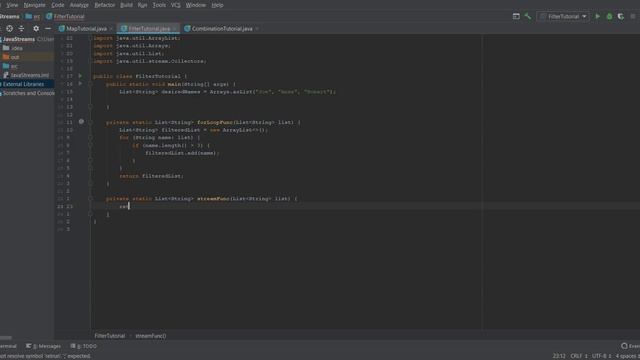The height and width of the screenshot is (360, 640).
Task: Fold the forLoopFunc method via gutter marker
Action: 91,122
